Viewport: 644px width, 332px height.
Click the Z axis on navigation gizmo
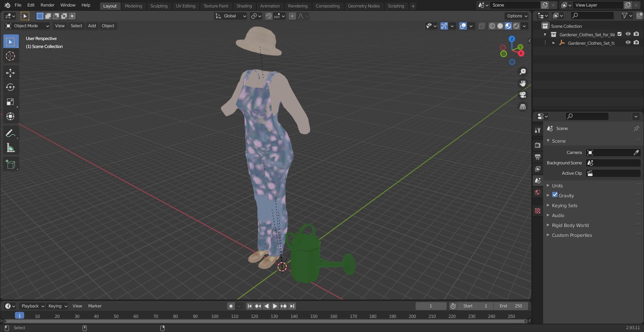pyautogui.click(x=512, y=39)
